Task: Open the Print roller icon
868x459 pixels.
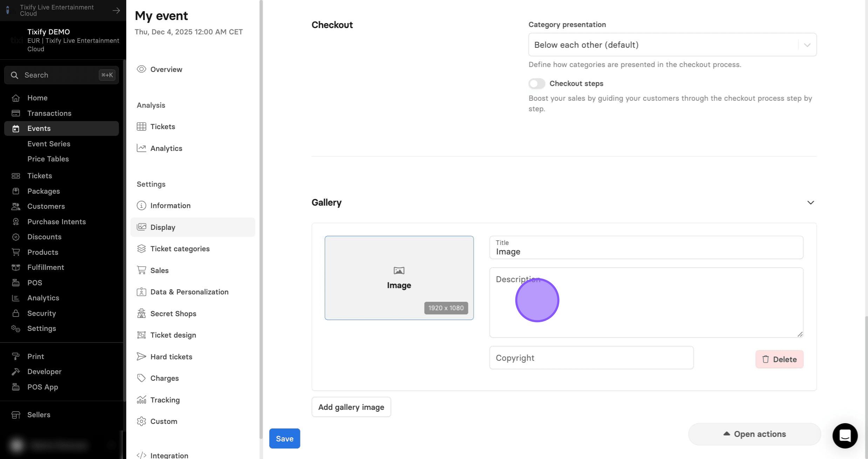Action: [15, 356]
